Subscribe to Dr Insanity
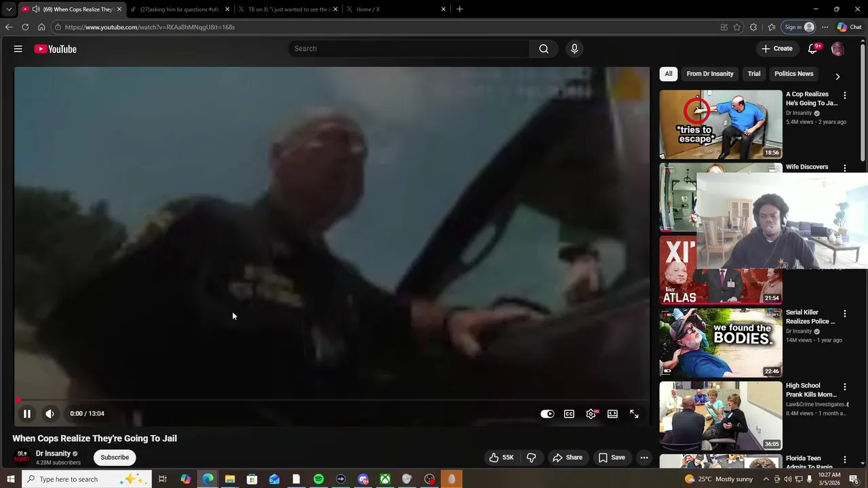 pyautogui.click(x=115, y=457)
